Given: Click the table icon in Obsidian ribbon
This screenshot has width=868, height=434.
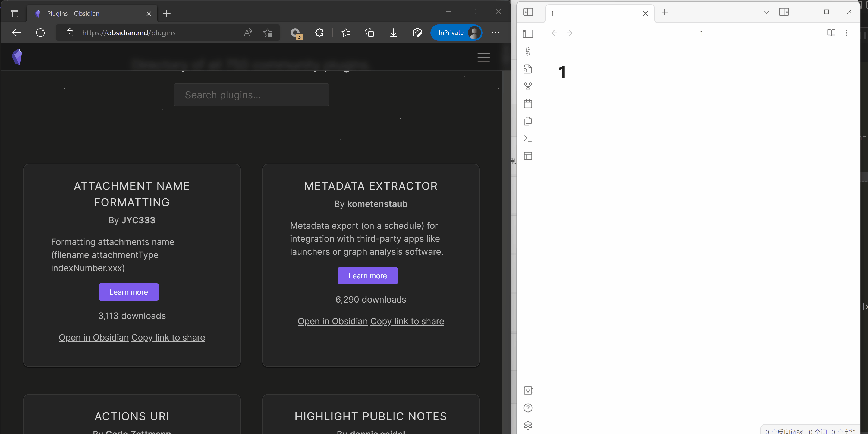Looking at the screenshot, I should [528, 34].
